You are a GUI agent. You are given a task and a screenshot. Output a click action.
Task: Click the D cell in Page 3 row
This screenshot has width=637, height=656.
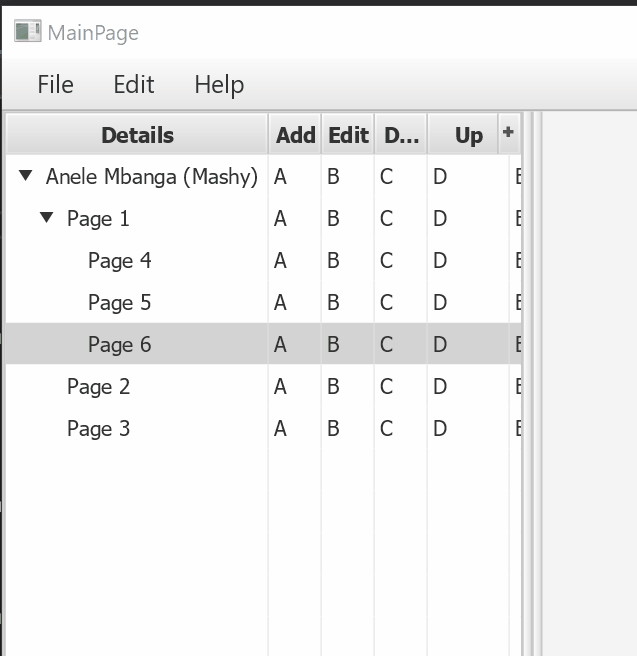tap(440, 429)
